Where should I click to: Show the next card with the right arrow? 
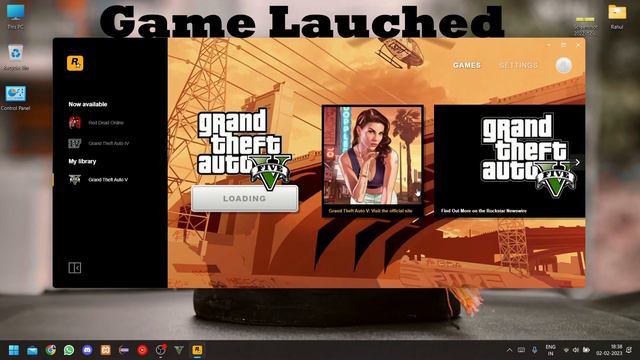pos(578,162)
